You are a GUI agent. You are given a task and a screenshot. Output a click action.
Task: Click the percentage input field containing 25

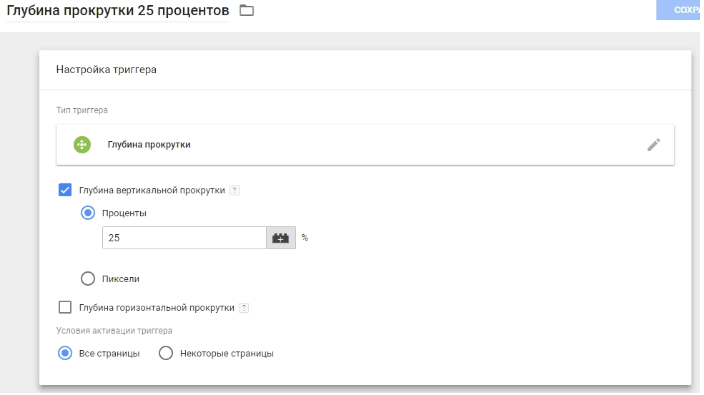point(184,237)
